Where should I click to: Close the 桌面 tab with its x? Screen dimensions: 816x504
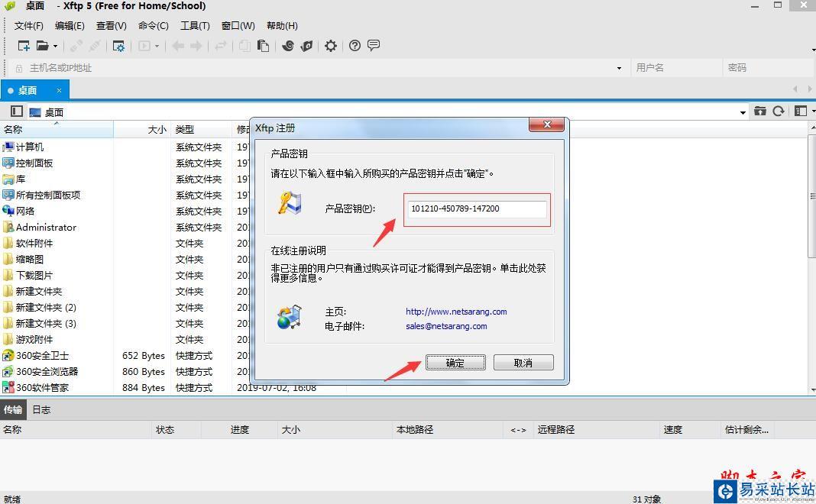point(59,91)
